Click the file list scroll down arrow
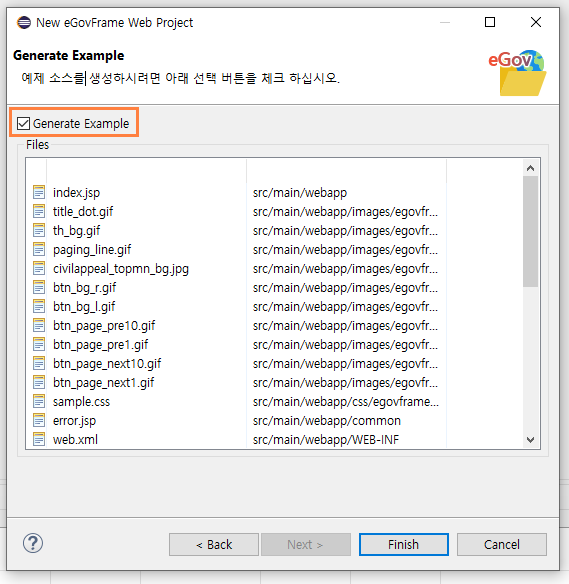 pyautogui.click(x=530, y=440)
